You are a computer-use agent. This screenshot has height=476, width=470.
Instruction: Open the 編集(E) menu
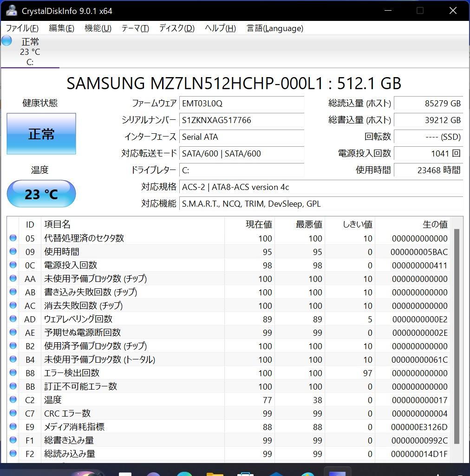[x=61, y=28]
